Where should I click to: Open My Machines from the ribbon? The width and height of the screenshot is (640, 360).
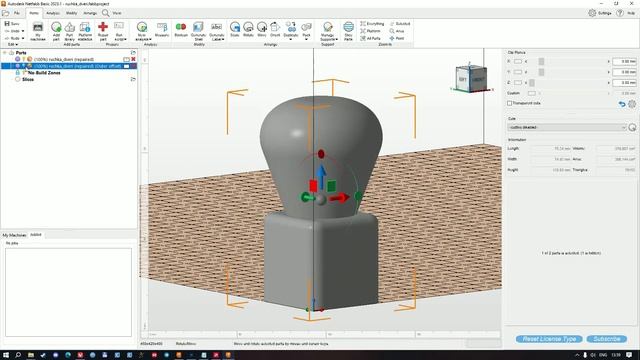38,31
